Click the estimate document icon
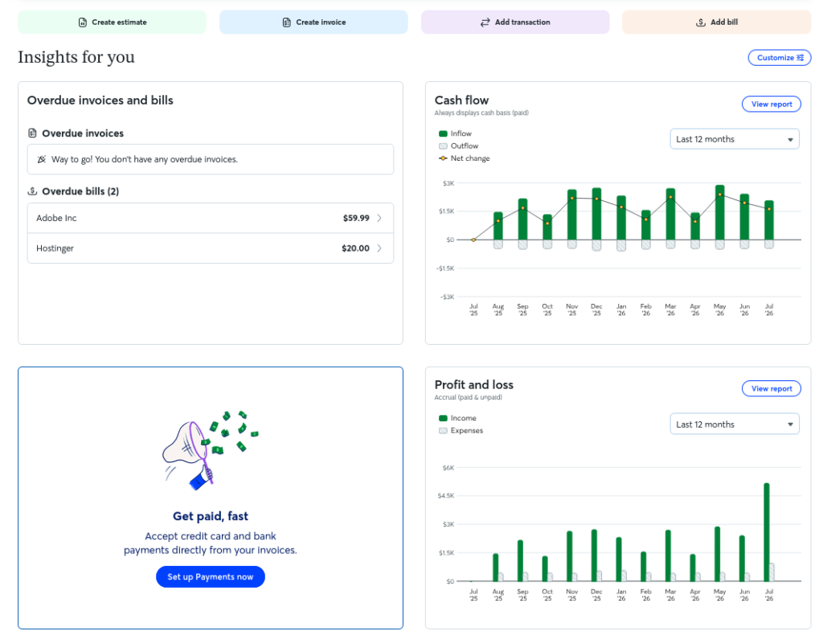The width and height of the screenshot is (823, 644). point(83,22)
